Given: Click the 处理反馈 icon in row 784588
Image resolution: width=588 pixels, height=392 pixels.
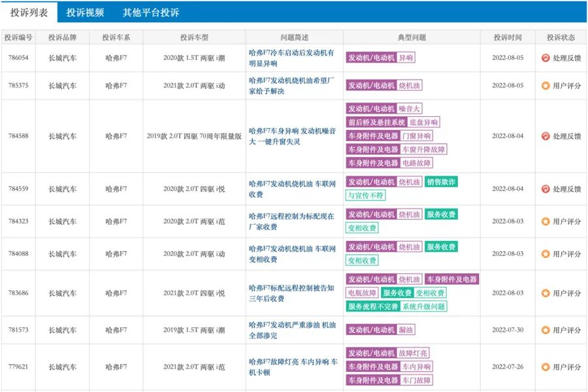Looking at the screenshot, I should (x=546, y=136).
